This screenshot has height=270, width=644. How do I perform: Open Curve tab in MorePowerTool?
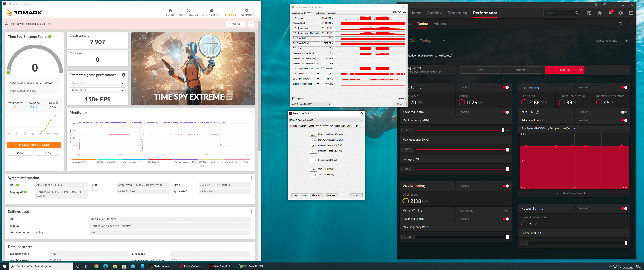pyautogui.click(x=350, y=126)
